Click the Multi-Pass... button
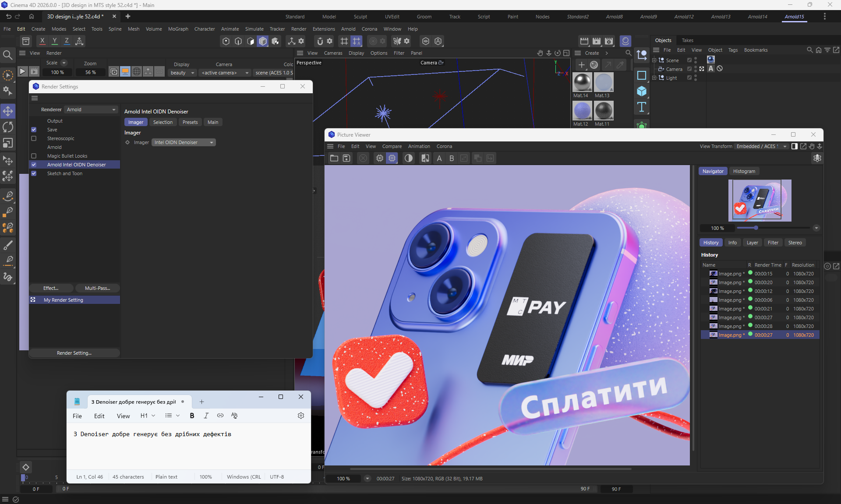The width and height of the screenshot is (841, 504). tap(97, 288)
